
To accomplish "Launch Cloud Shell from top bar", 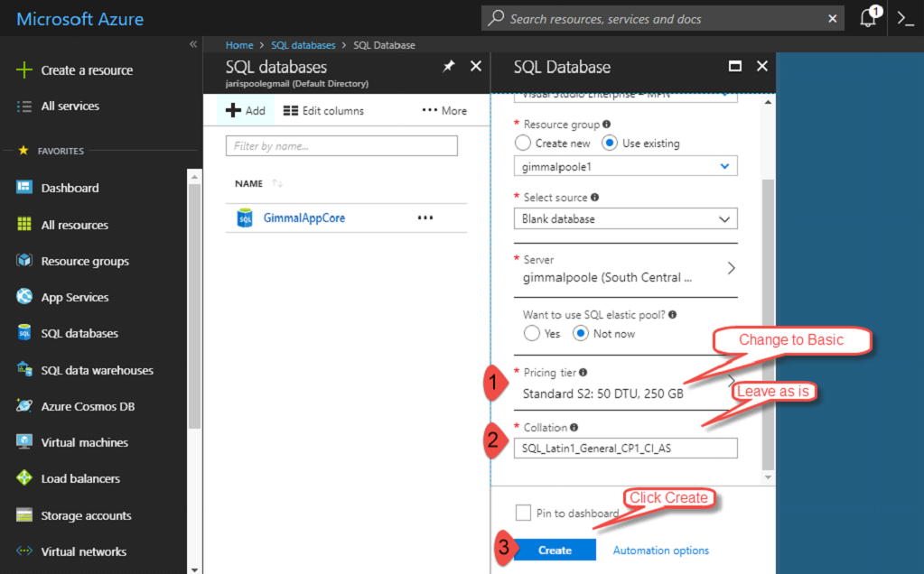I will tap(905, 18).
